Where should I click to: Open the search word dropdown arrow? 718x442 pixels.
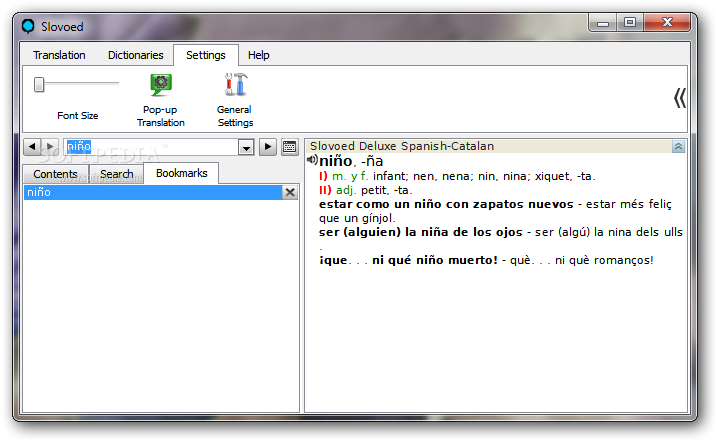click(246, 147)
